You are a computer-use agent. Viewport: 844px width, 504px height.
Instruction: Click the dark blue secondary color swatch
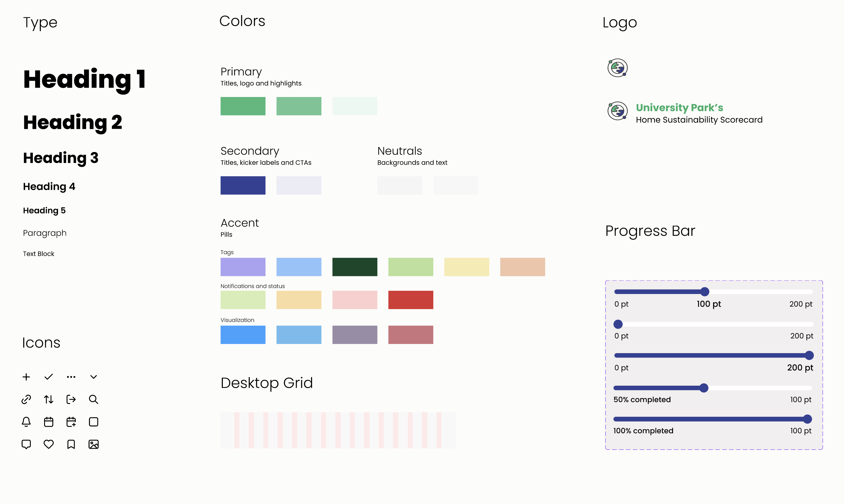(243, 185)
